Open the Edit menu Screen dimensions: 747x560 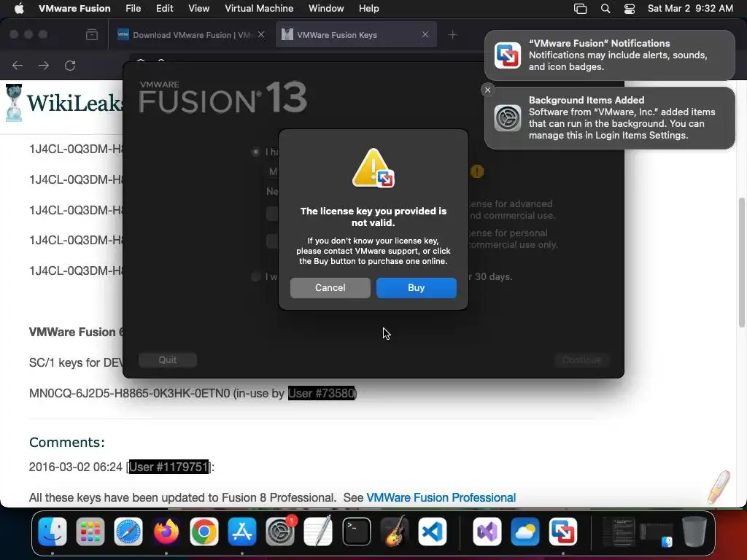[164, 9]
